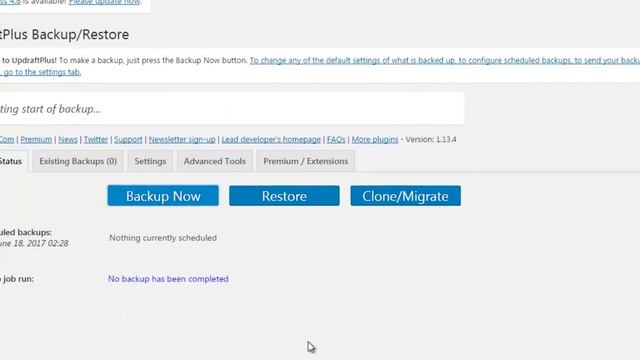Image resolution: width=640 pixels, height=360 pixels.
Task: Open the News link
Action: click(68, 140)
